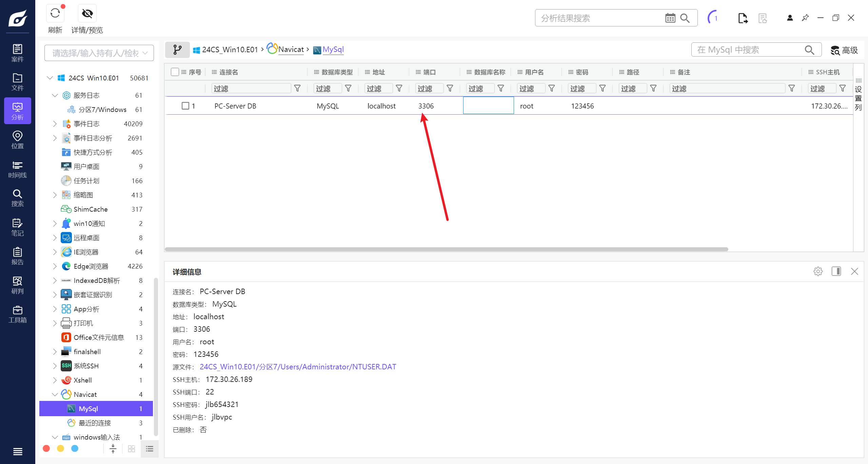
Task: Click the Navicat breadcrumb link
Action: [x=291, y=50]
